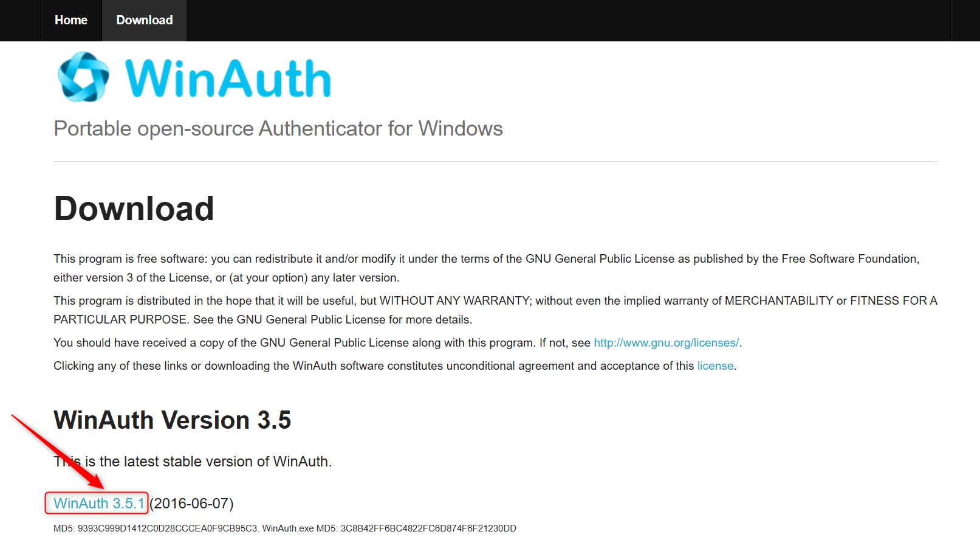Click the 'Portable open-source Authenticator' tagline
The width and height of the screenshot is (980, 540).
[x=278, y=129]
